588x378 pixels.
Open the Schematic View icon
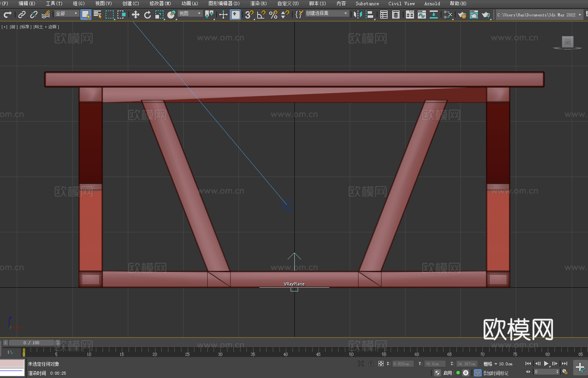(448, 14)
